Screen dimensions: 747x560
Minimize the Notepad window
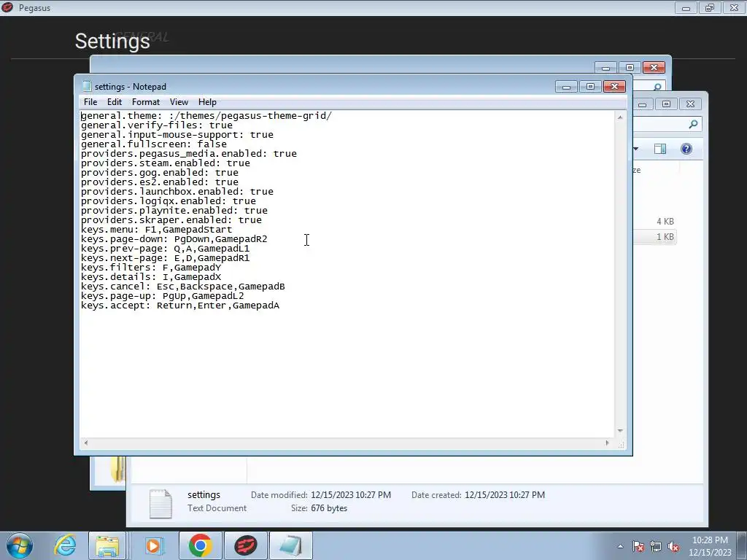pyautogui.click(x=566, y=87)
